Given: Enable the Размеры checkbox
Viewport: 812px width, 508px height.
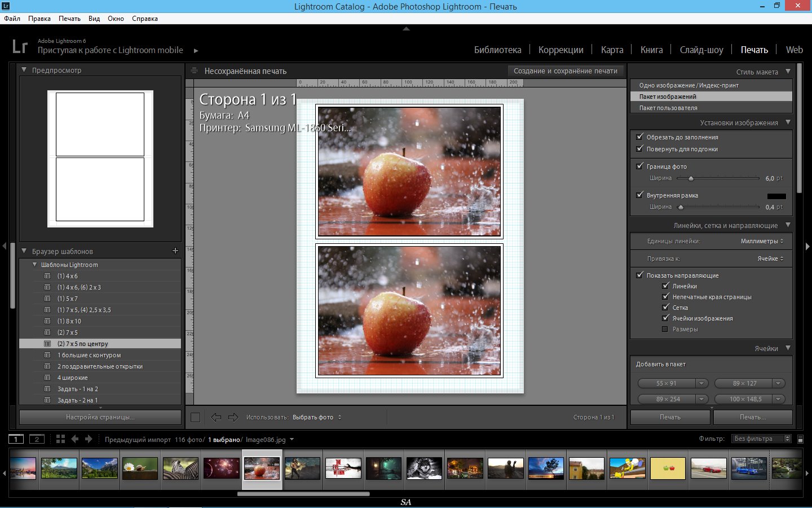Looking at the screenshot, I should pos(665,329).
